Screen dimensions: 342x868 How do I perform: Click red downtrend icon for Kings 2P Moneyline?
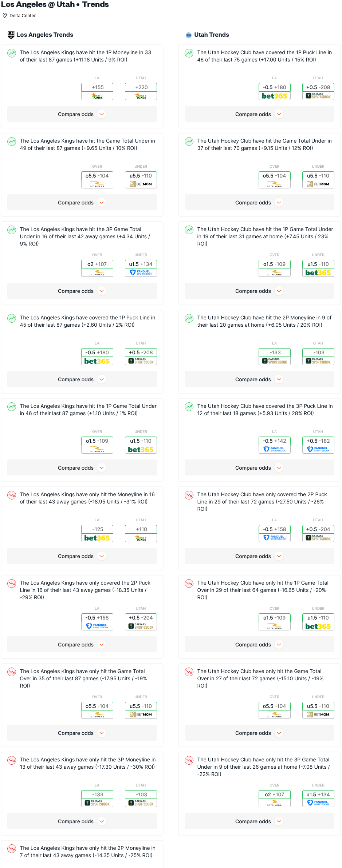point(12,849)
